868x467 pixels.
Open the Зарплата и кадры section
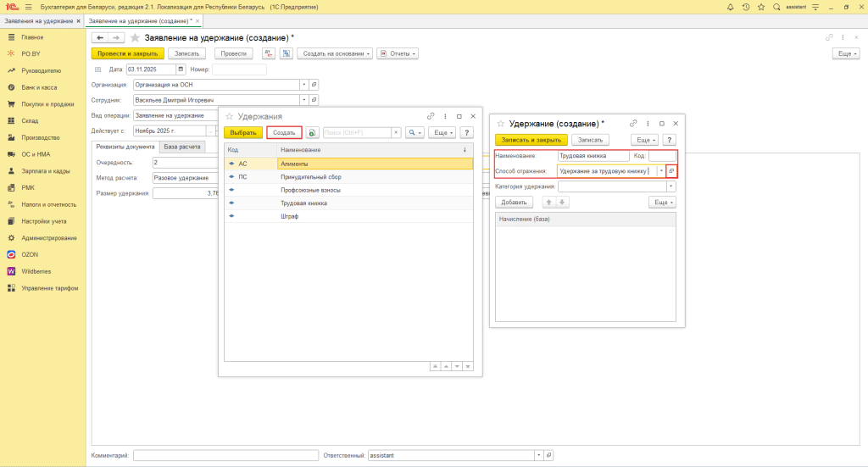[45, 170]
